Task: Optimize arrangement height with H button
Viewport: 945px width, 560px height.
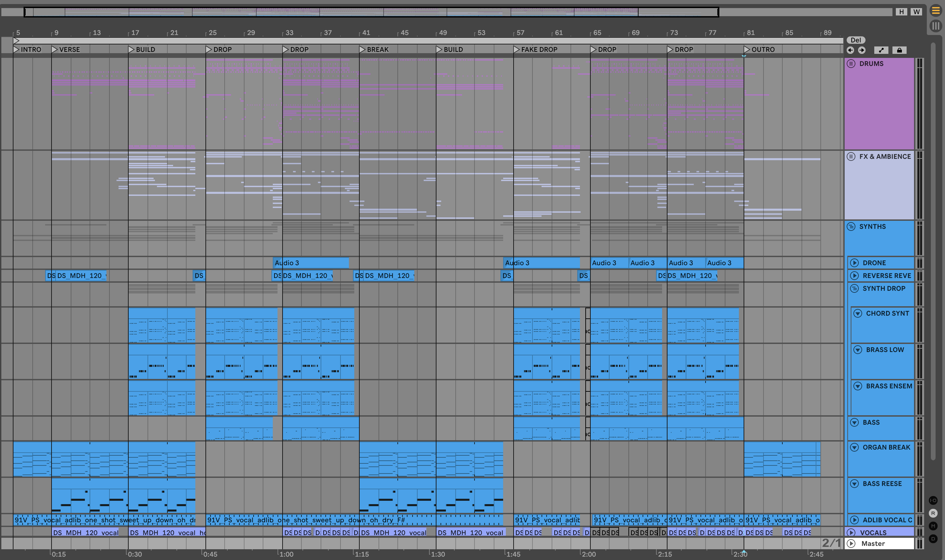Action: [901, 12]
